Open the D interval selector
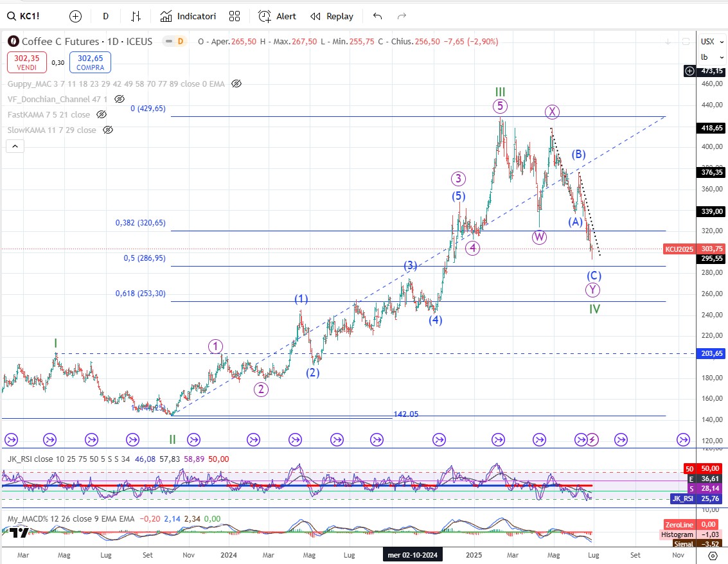 coord(105,16)
